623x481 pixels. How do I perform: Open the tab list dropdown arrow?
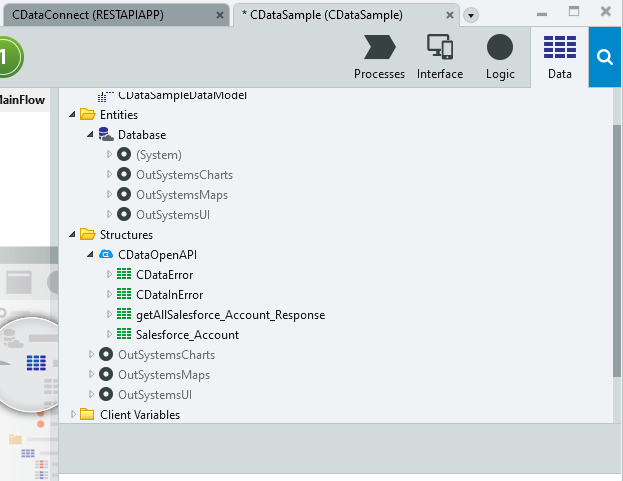(471, 15)
